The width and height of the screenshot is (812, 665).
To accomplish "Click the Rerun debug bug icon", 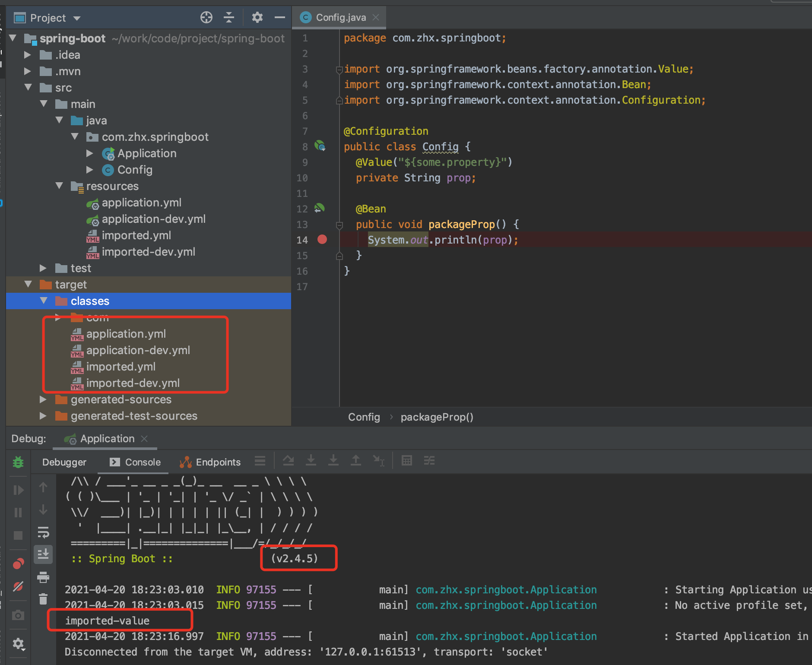I will (18, 462).
